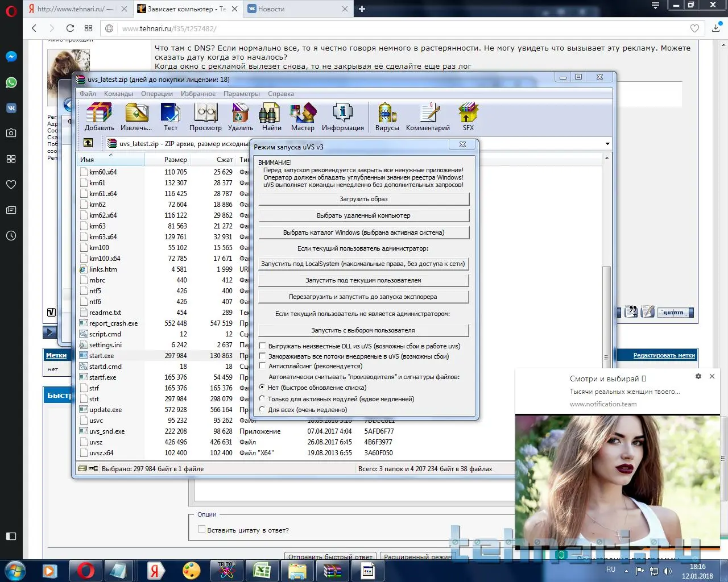This screenshot has width=728, height=582.
Task: Take a snapshot with Opera's camera icon
Action: 11,133
